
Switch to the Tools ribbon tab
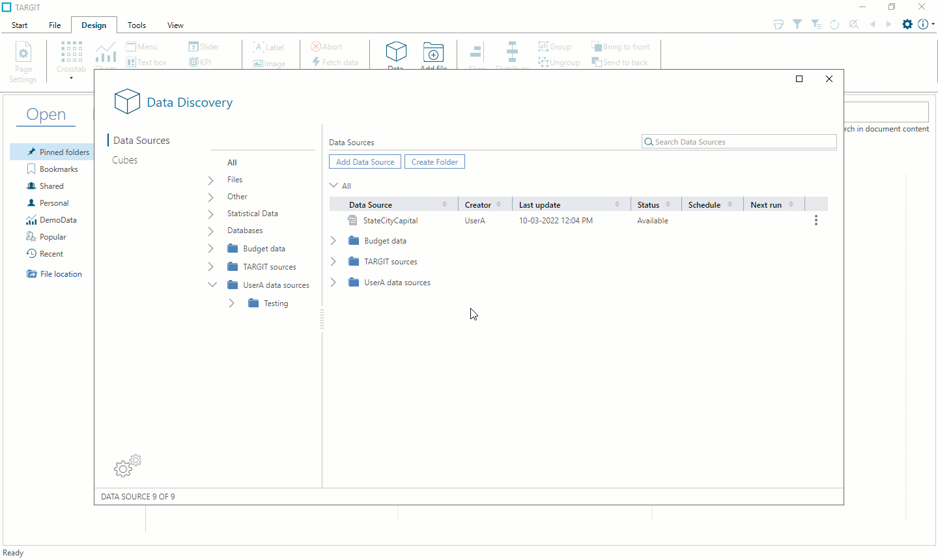click(x=136, y=25)
